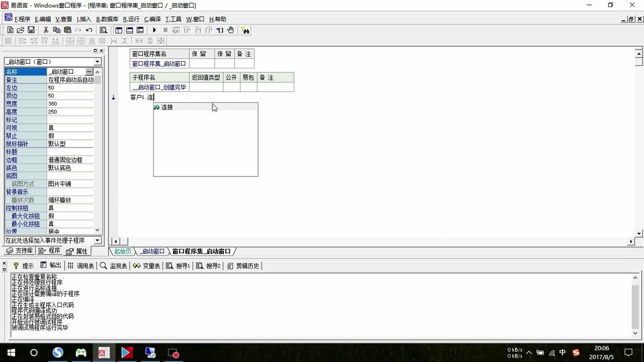Click the 子程序名 cell __启动窗口_创建完毕
644x362 pixels.
click(159, 87)
